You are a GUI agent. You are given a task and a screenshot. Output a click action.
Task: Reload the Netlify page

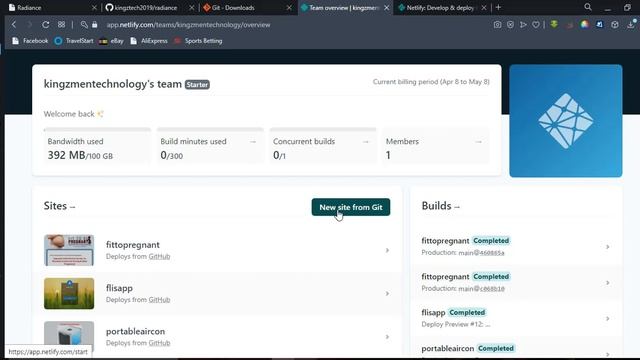[x=46, y=24]
